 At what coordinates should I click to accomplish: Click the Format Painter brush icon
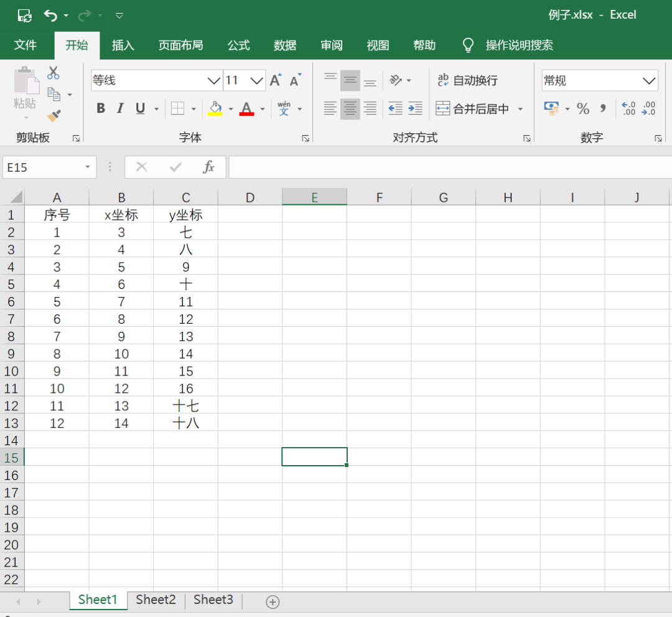pos(54,115)
